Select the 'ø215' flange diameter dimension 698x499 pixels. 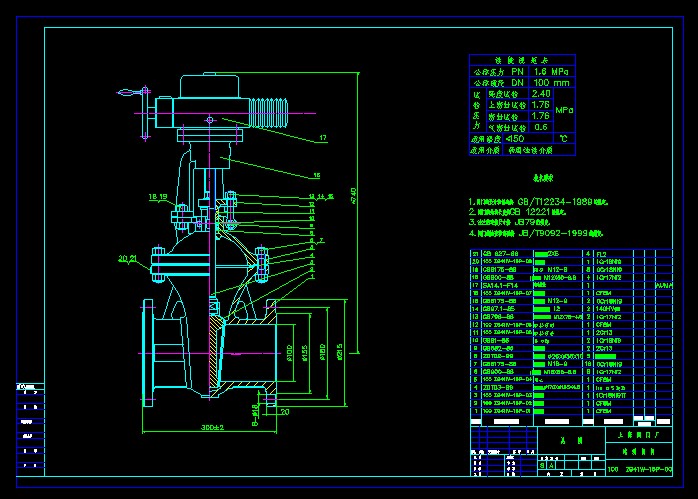(341, 352)
